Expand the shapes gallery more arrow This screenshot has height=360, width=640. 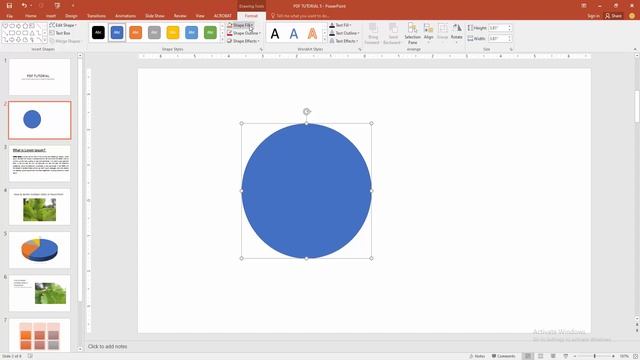click(x=44, y=40)
